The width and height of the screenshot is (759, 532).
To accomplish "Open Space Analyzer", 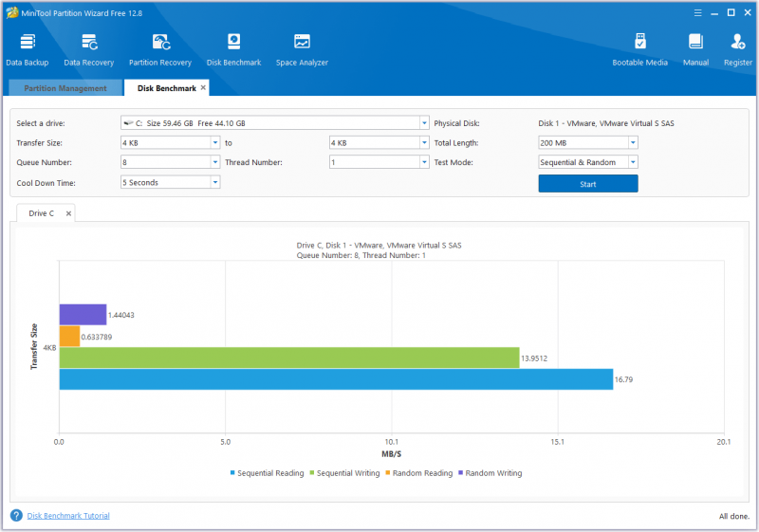I will pyautogui.click(x=302, y=50).
